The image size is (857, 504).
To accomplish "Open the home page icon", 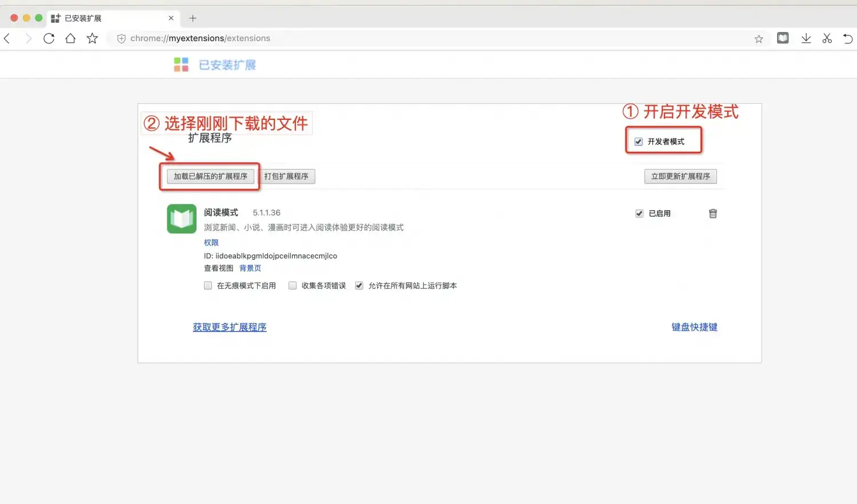I will (x=70, y=38).
